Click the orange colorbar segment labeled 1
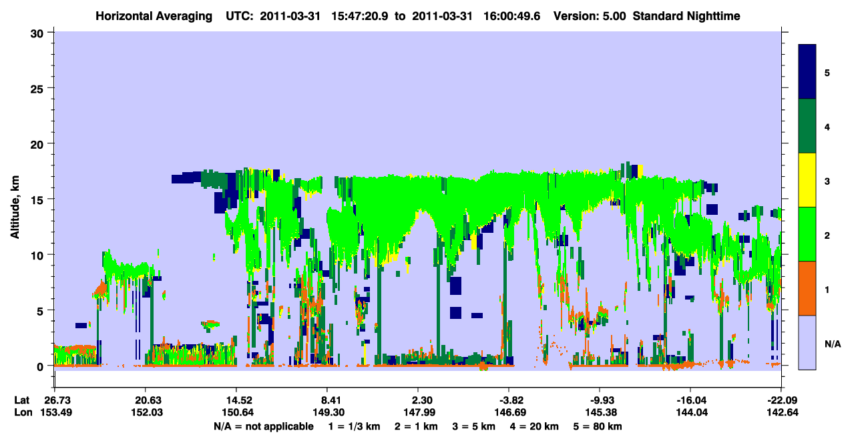 click(x=807, y=288)
